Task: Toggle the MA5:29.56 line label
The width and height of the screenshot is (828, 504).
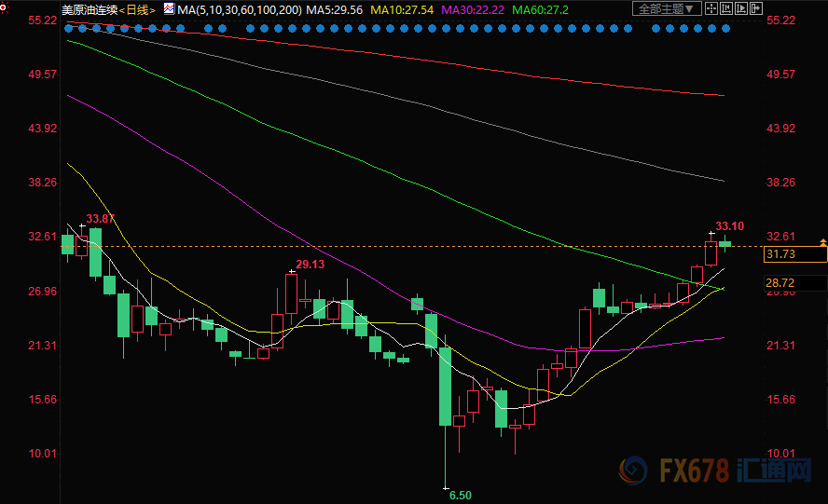Action: coord(336,8)
